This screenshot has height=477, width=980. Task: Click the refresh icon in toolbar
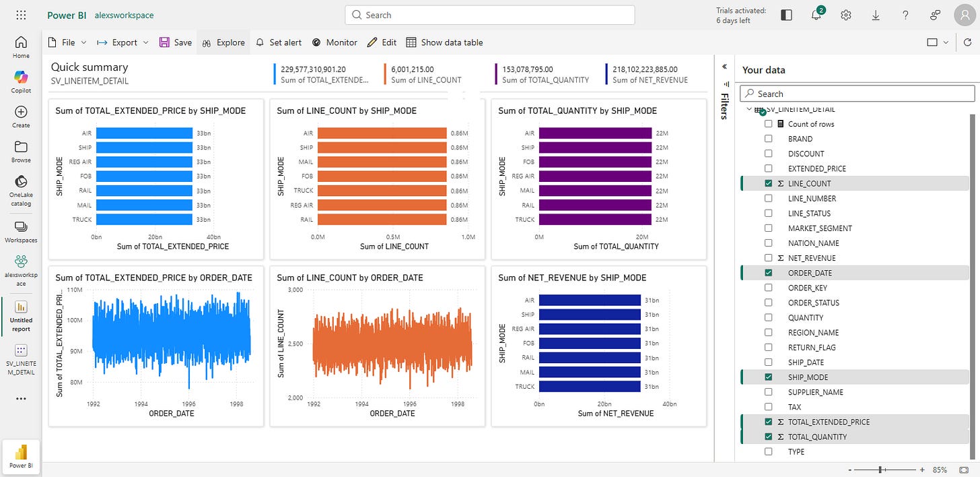click(967, 42)
